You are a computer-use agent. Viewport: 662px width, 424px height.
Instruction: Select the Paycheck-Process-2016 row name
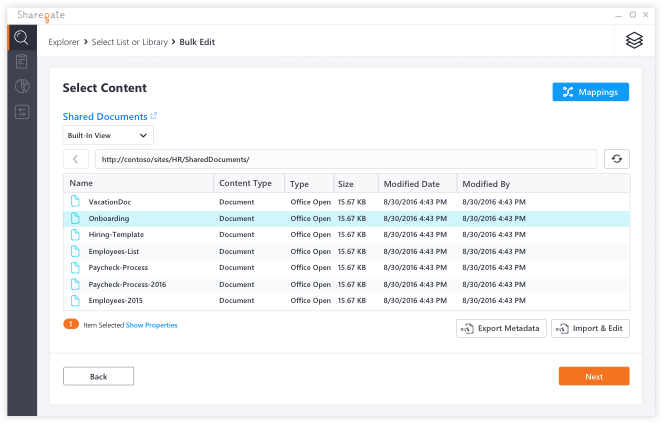[x=127, y=284]
